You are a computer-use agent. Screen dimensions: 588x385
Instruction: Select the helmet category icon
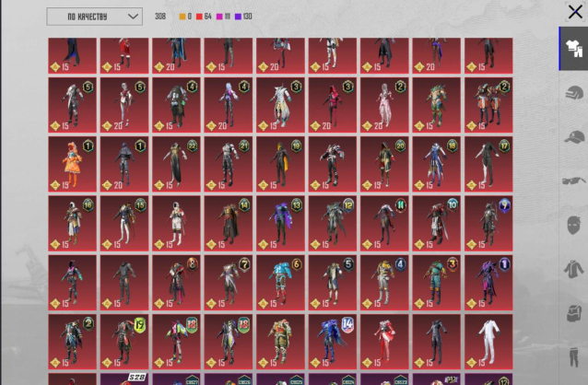click(573, 93)
